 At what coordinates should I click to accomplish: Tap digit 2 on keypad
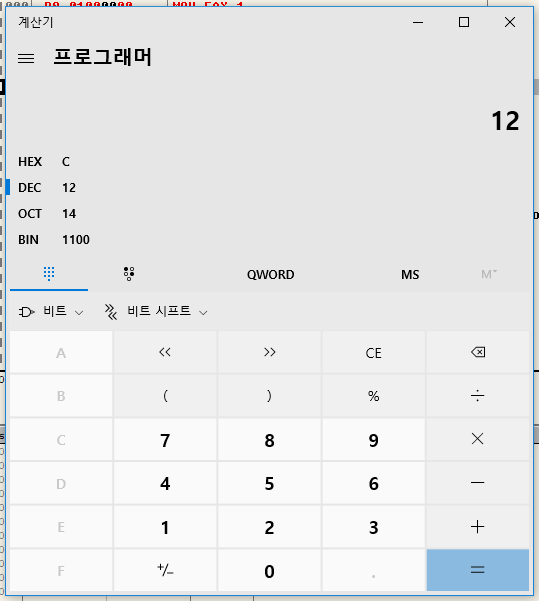[x=270, y=527]
